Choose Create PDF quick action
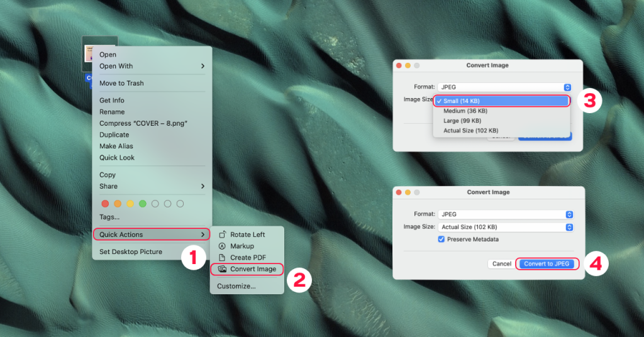 (247, 257)
